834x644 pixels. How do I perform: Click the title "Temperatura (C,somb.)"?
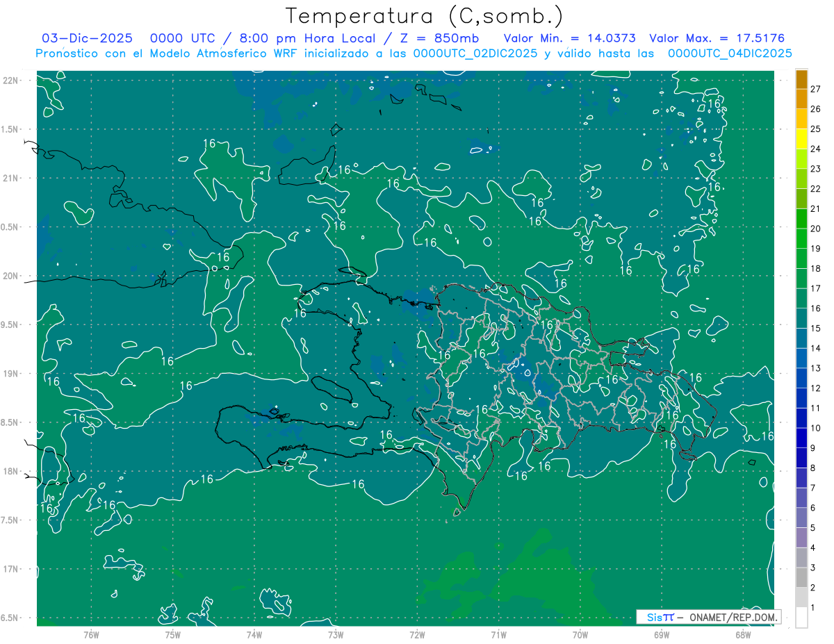tap(425, 16)
